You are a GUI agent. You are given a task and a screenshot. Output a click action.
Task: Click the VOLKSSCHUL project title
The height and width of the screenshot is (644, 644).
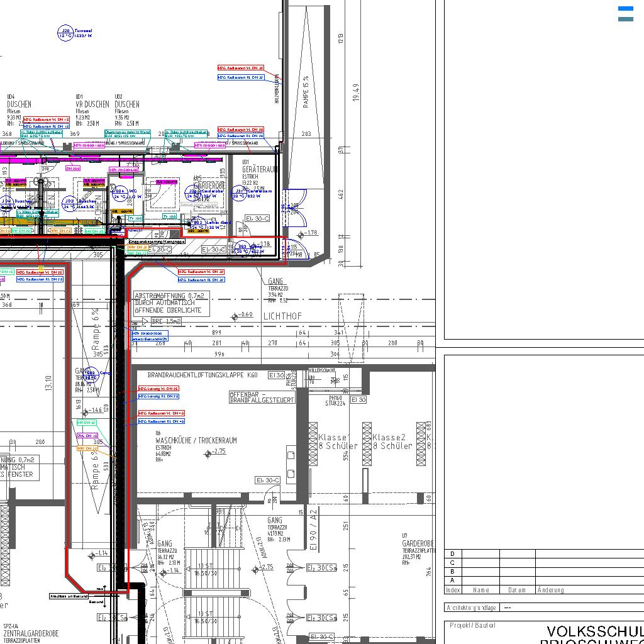coord(595,631)
